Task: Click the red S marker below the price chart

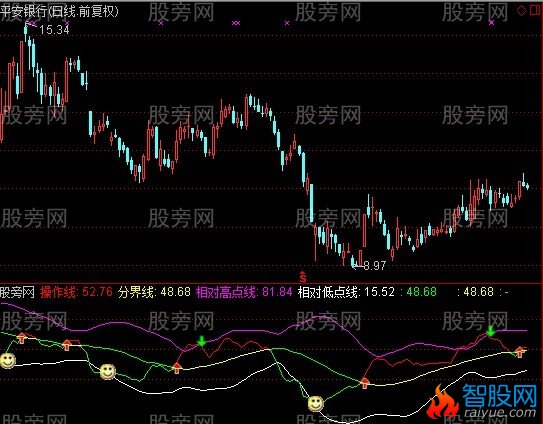Action: click(303, 276)
